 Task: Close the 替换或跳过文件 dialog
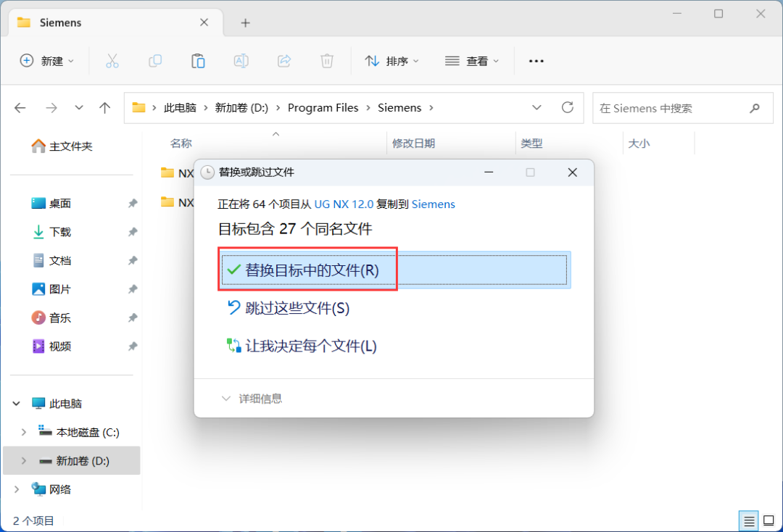point(572,173)
